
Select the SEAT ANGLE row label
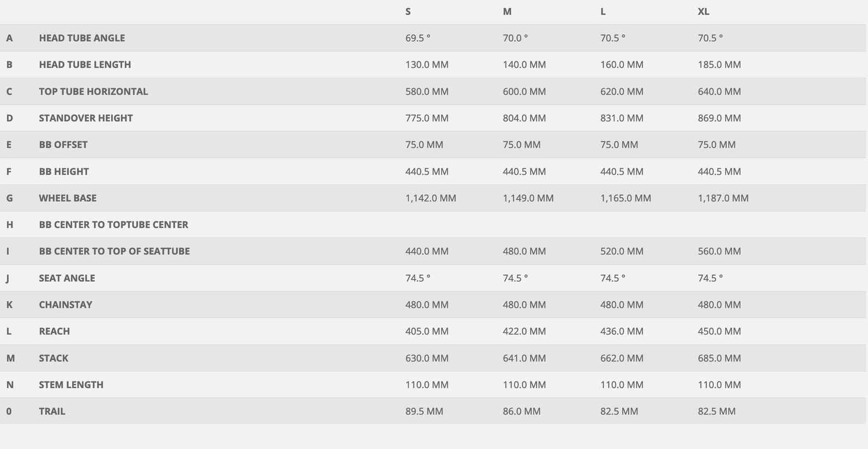[x=67, y=278]
